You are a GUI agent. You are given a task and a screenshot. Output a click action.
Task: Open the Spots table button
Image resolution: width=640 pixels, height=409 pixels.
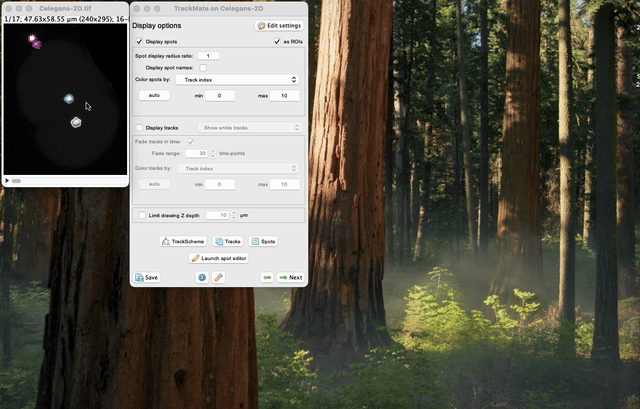[263, 241]
